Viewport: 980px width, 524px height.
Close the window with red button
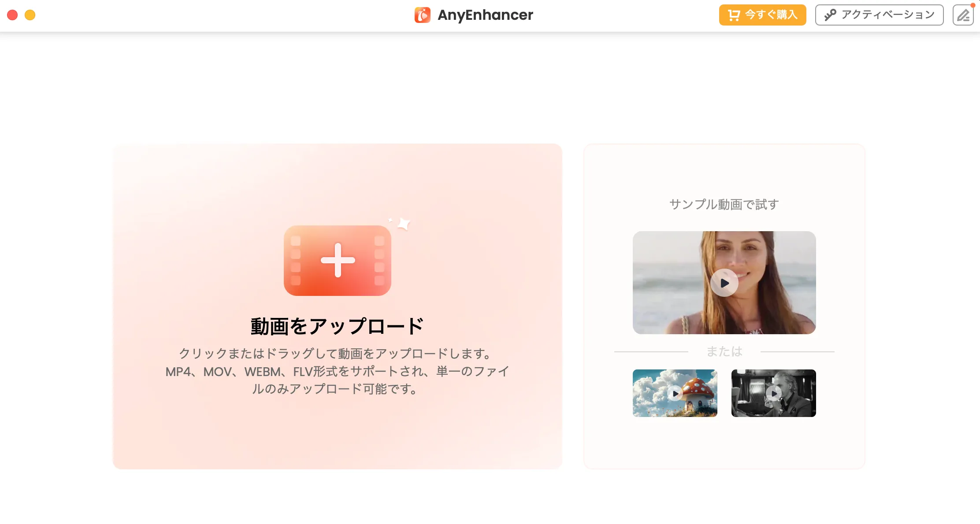point(12,15)
